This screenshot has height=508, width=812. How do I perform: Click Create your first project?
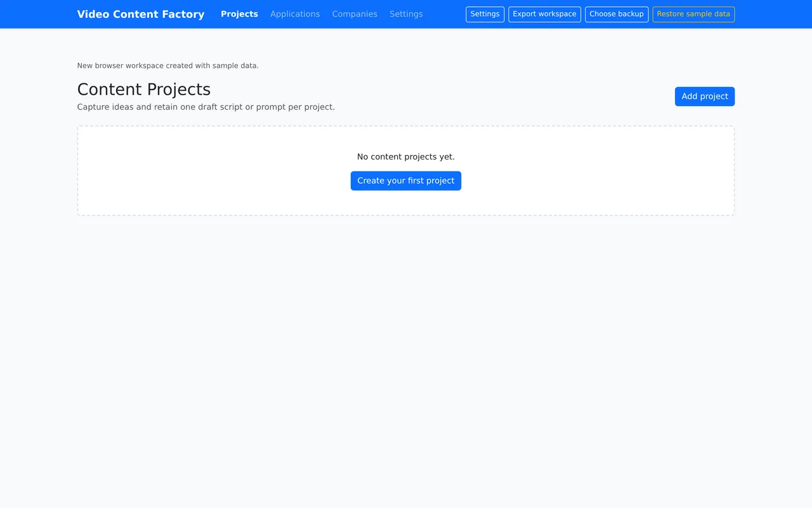(x=406, y=181)
